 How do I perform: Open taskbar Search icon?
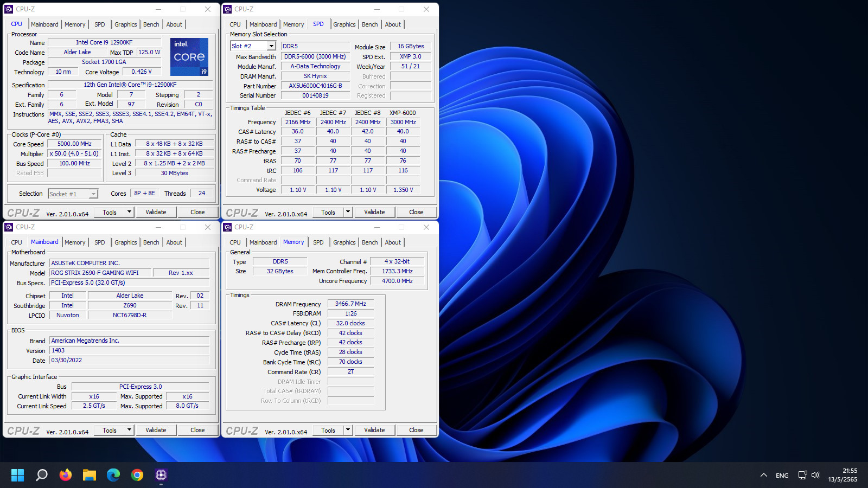click(42, 475)
